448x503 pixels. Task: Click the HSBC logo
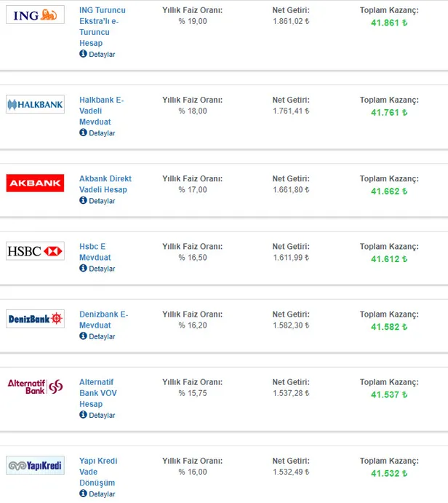pyautogui.click(x=35, y=251)
